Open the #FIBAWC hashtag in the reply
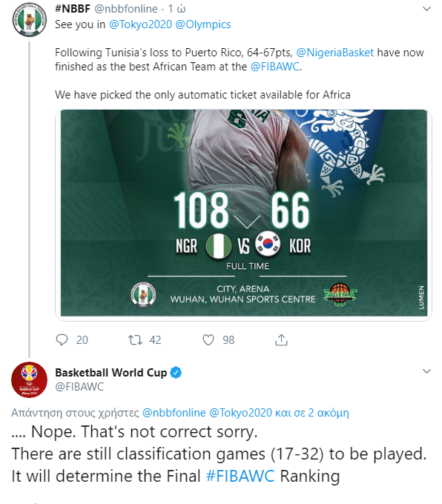Screen dimensions: 442x504 tap(240, 476)
